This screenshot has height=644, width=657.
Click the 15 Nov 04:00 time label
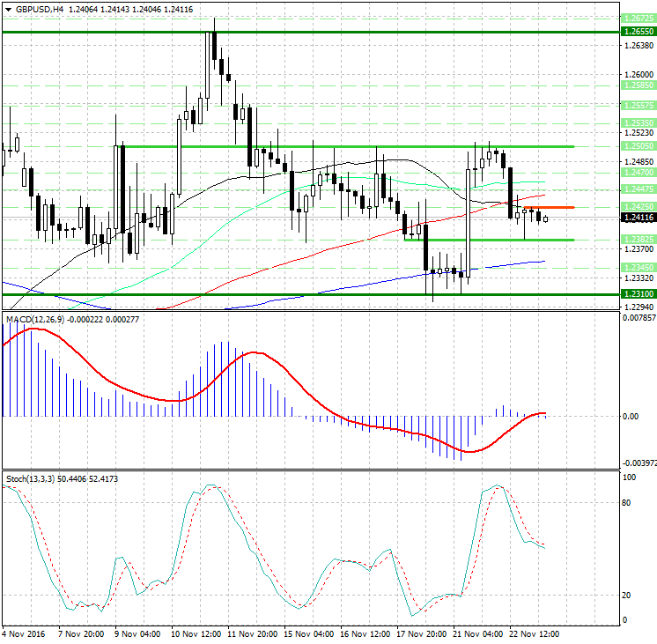(x=309, y=634)
